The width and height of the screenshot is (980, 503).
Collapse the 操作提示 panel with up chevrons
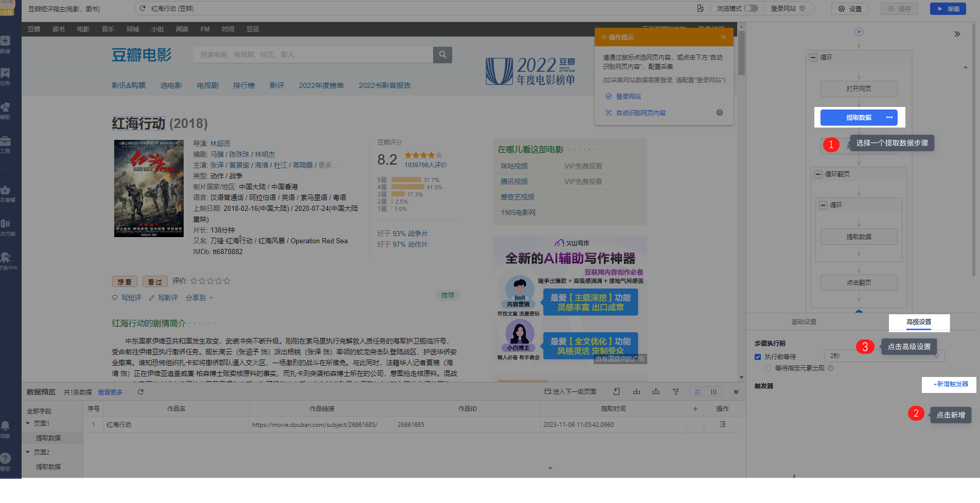(723, 37)
